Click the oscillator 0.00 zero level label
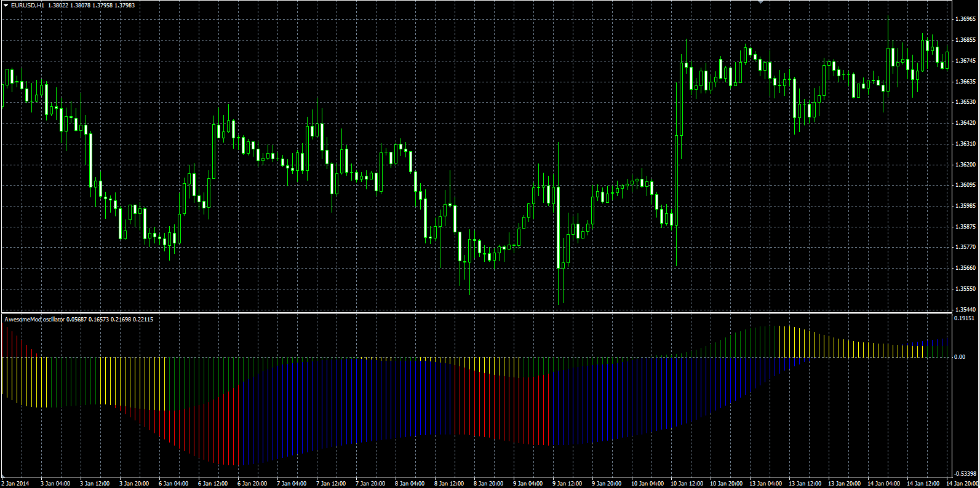Screen dimensions: 980x488 (960, 357)
